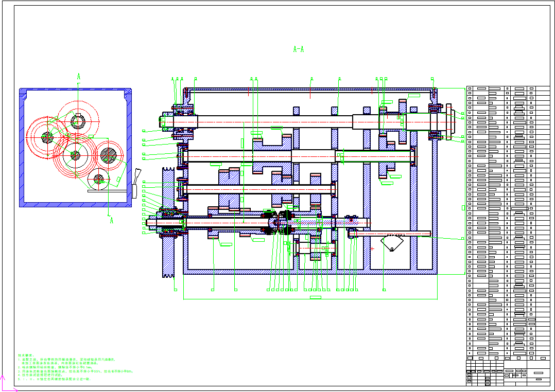This screenshot has height=392, width=555.
Task: Select the V-belt pulley on the left
Action: (168, 222)
